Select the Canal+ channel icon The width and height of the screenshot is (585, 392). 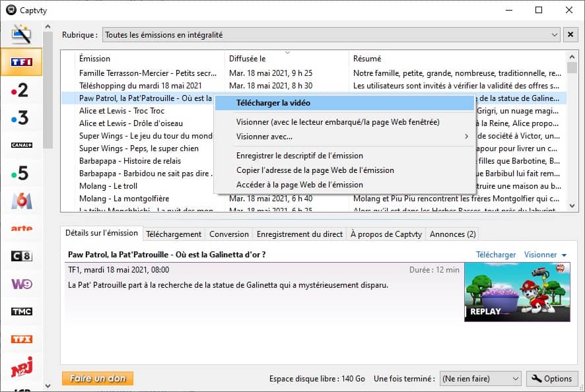21,145
